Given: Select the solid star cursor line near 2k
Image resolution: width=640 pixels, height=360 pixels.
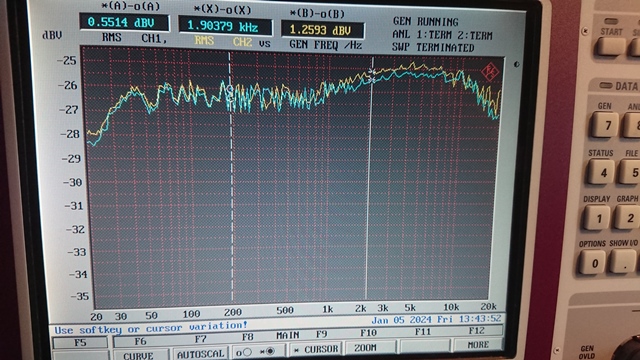Looking at the screenshot, I should click(369, 178).
